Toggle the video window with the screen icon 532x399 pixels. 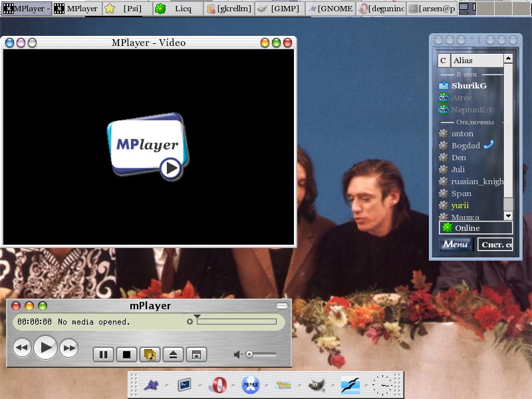[x=196, y=355]
